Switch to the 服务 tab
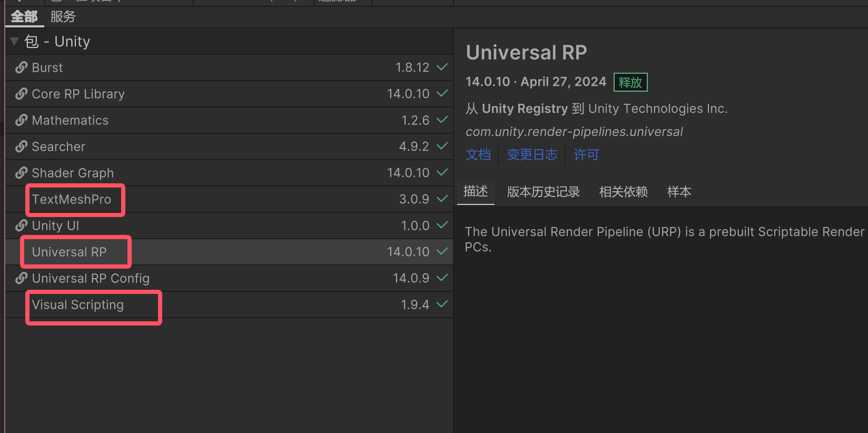The image size is (868, 433). [63, 17]
